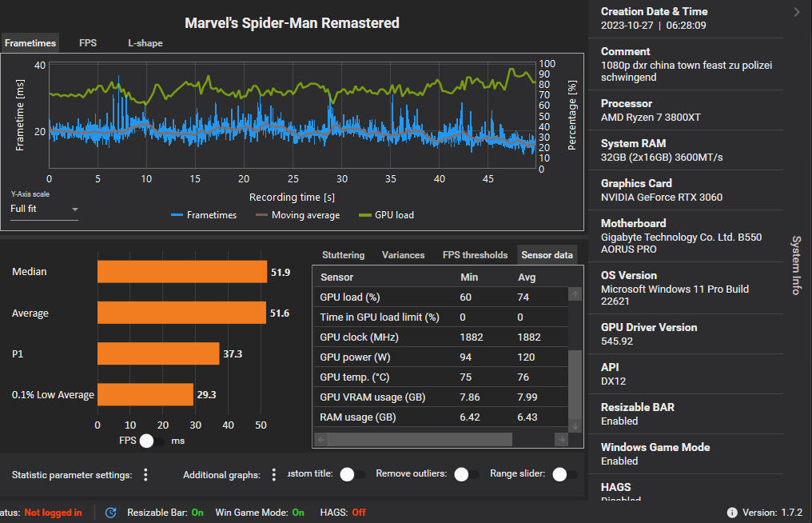Click the 0.1% Low Average bar
This screenshot has height=523, width=812.
click(x=145, y=394)
